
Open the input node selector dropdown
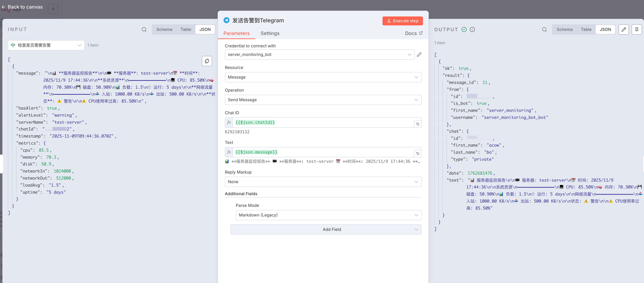coord(46,45)
